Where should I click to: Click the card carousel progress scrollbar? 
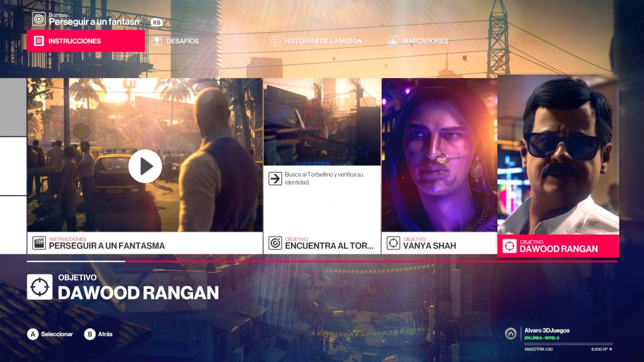coord(322,261)
